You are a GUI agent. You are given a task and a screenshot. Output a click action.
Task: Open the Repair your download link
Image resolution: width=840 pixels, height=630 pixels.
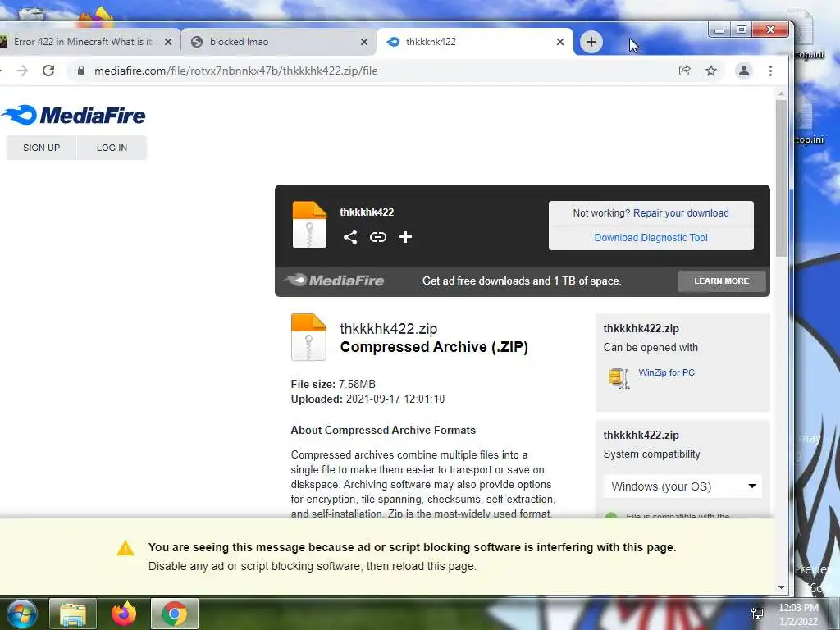click(x=681, y=213)
